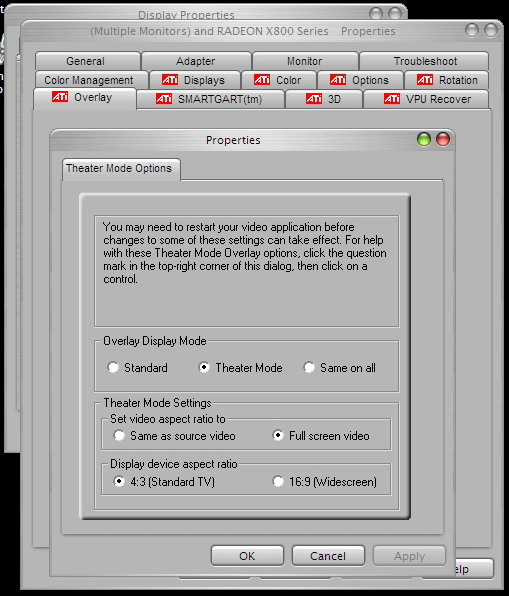Select the Standard overlay display mode

coord(113,368)
